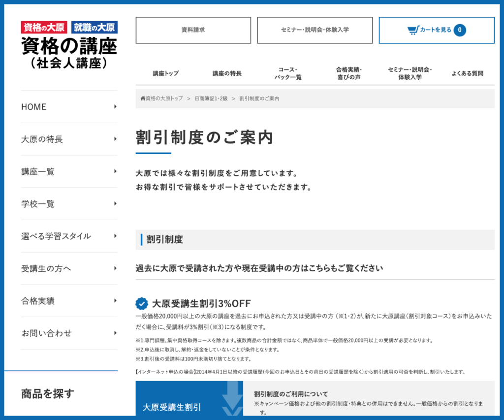The width and height of the screenshot is (504, 420).
Task: Open the カートを見る button
Action: (x=437, y=30)
